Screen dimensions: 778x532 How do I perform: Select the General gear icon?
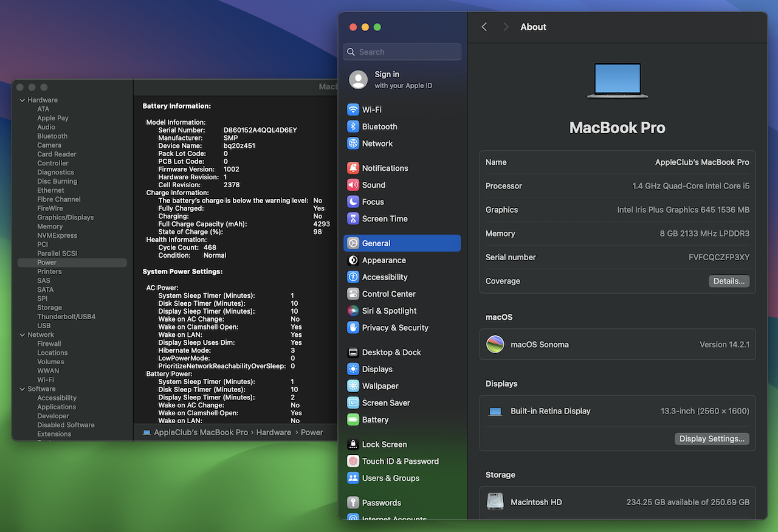pos(353,243)
